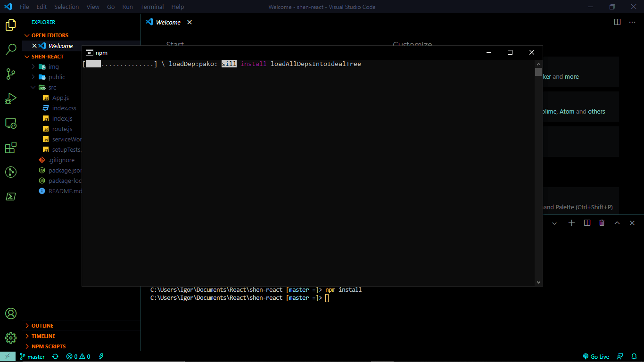
Task: Click the master branch status bar item
Action: [x=32, y=357]
